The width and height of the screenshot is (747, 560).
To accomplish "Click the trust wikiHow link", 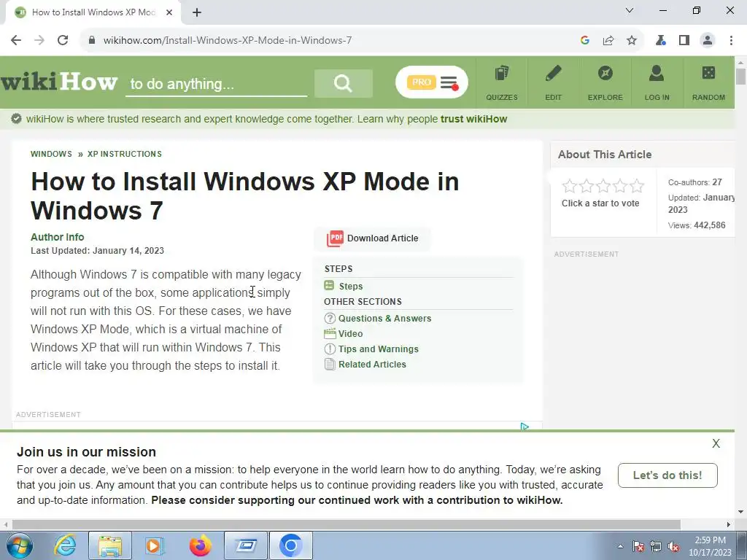I will (x=473, y=119).
